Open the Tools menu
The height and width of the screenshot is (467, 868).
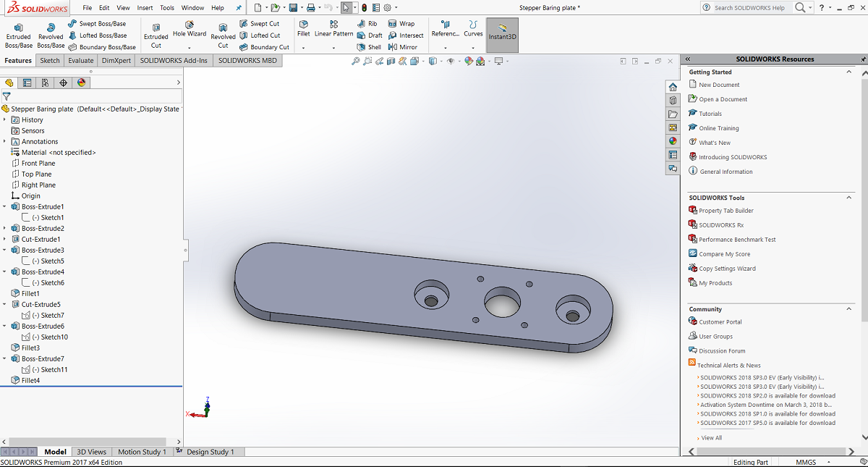click(167, 7)
